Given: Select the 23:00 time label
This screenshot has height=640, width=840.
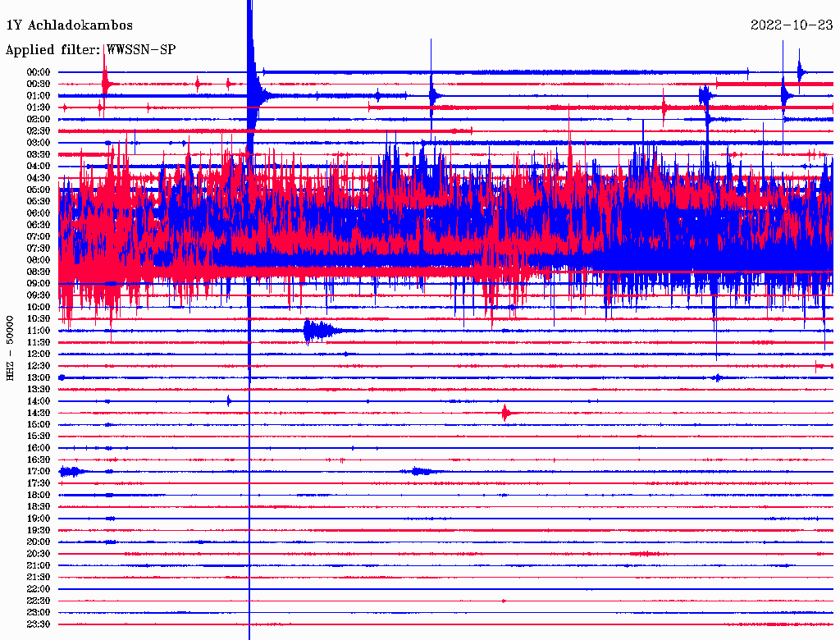Looking at the screenshot, I should click(x=39, y=613).
